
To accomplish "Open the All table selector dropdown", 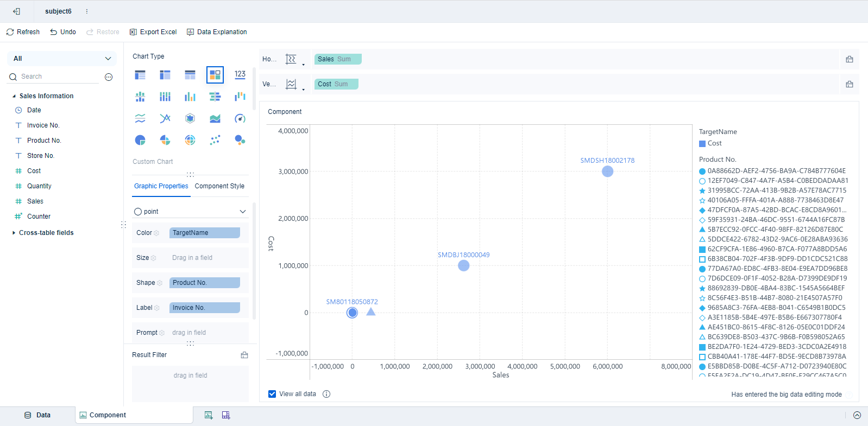I will click(x=62, y=59).
